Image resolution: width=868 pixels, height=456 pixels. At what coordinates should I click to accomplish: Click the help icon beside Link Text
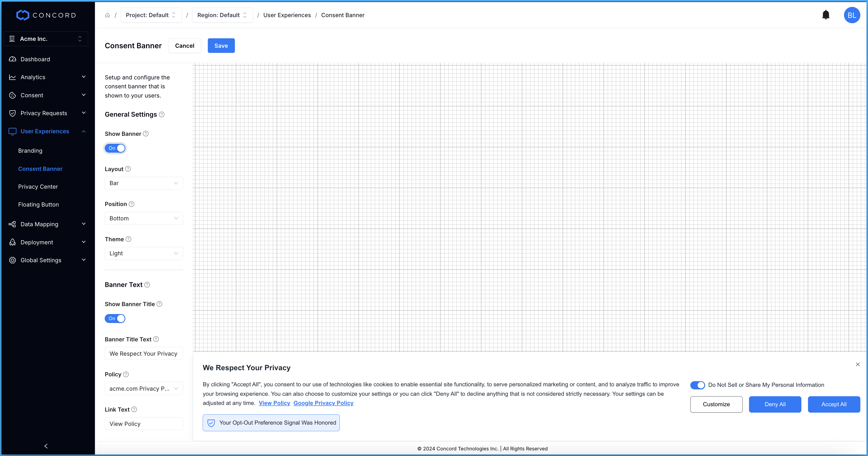[x=134, y=409]
